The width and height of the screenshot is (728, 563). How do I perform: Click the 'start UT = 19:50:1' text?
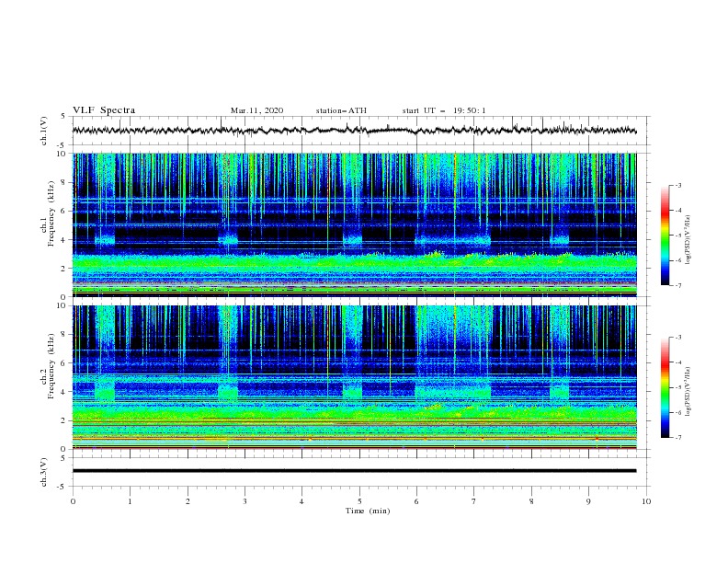click(444, 110)
